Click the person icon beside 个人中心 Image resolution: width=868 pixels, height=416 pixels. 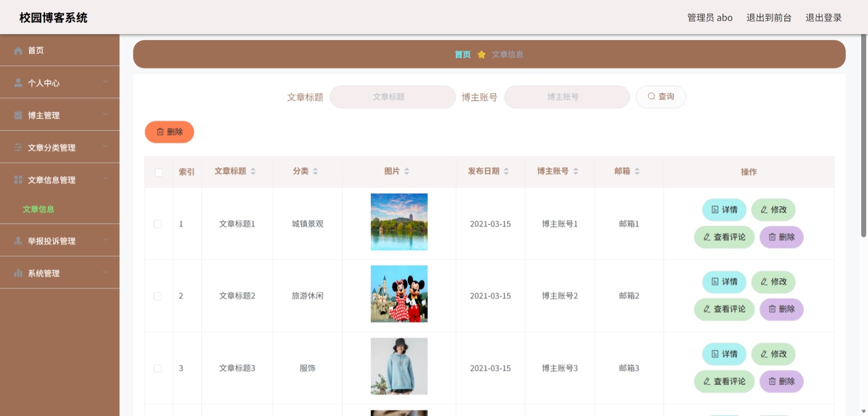tap(18, 83)
